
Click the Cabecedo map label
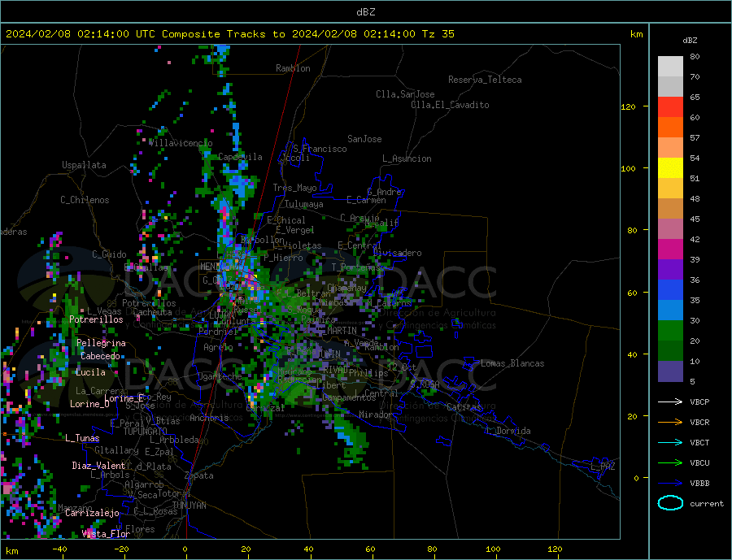(100, 356)
